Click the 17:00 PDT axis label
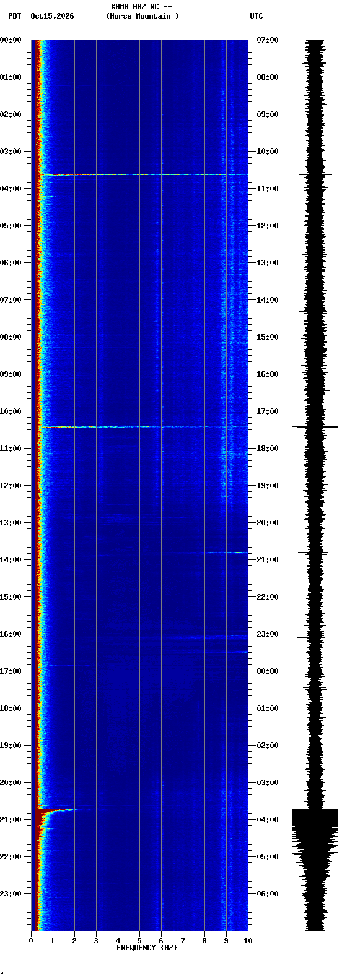The image size is (342, 980). [x=11, y=671]
